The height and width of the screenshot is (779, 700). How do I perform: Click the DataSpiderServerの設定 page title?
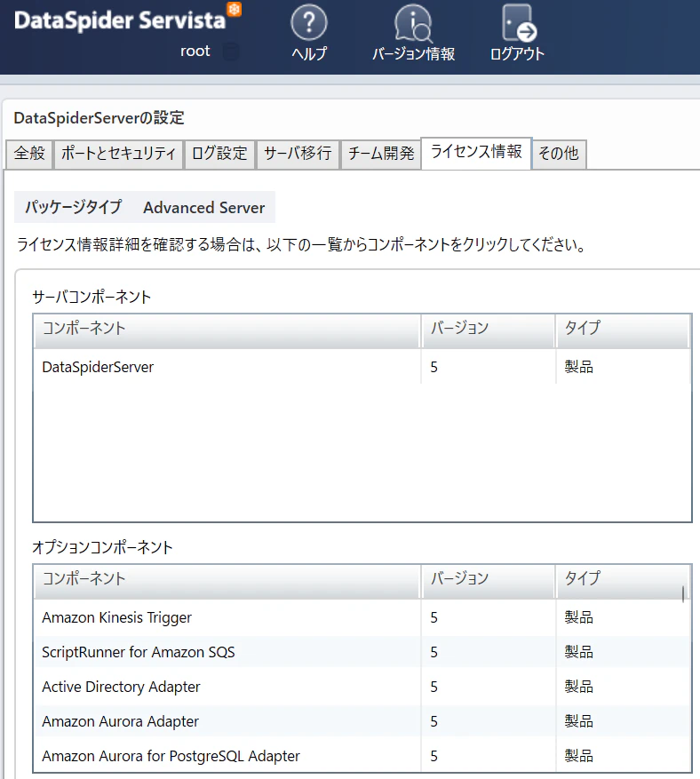pos(99,118)
